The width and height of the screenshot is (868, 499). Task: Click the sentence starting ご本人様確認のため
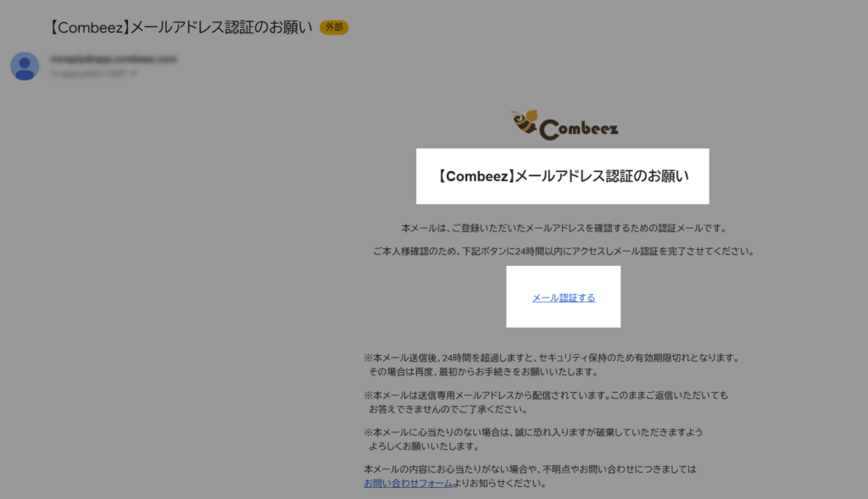click(563, 251)
